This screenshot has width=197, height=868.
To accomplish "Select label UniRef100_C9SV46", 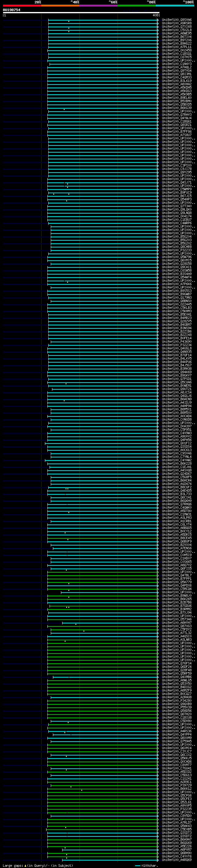I will (176, 453).
